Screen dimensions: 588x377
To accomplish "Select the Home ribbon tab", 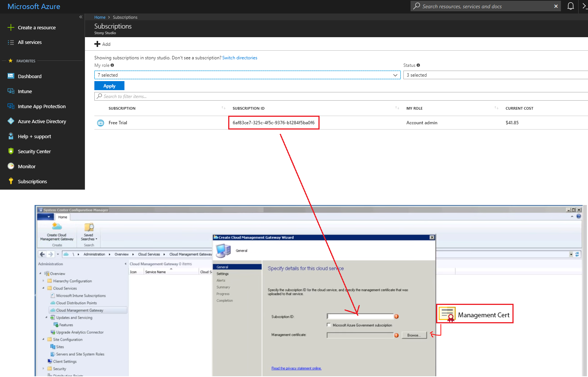I will [62, 217].
